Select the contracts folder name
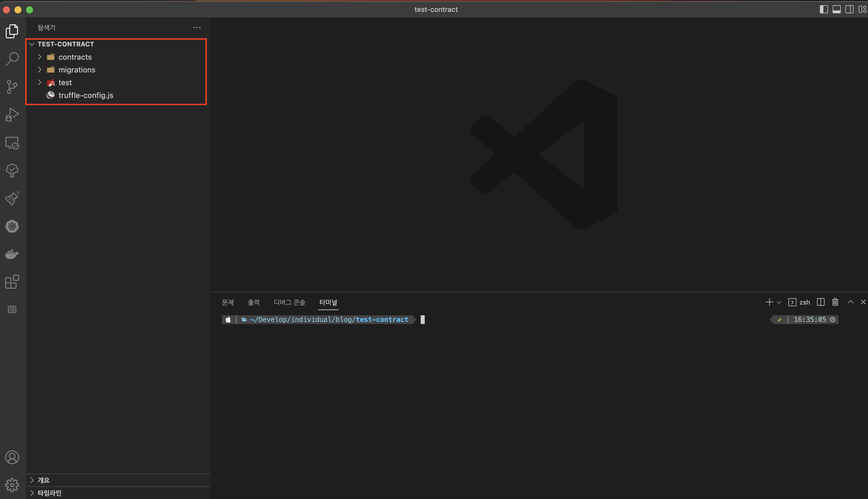 click(75, 57)
